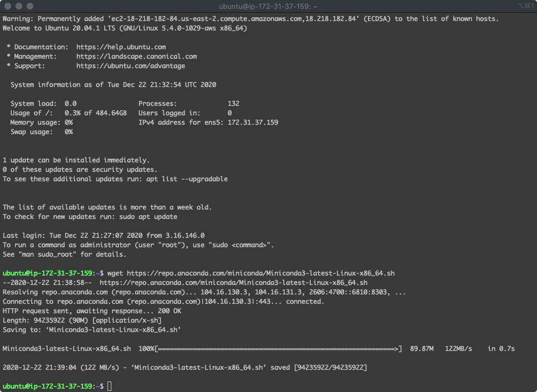Screen dimensions: 537x392
Task: Click the ⌥⌘1 shortcut indicator in title bar
Action: point(526,6)
